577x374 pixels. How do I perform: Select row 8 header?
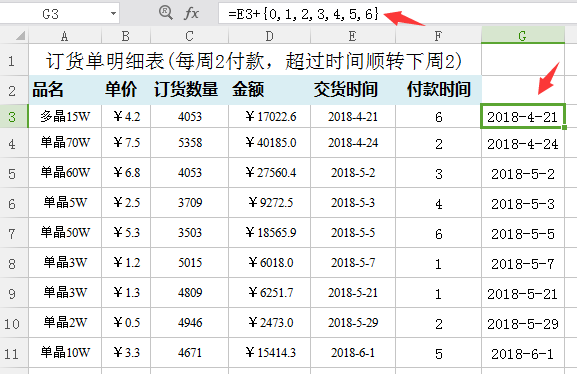[14, 263]
